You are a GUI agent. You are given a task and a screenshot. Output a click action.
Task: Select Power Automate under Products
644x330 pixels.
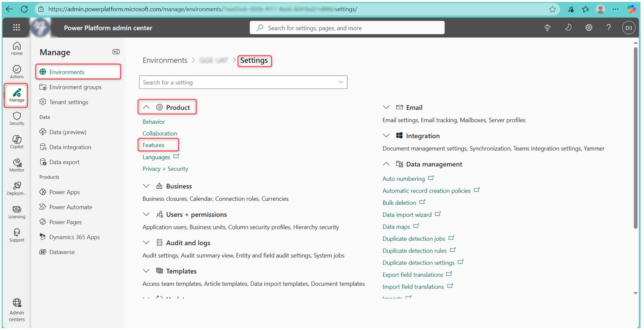coord(70,207)
